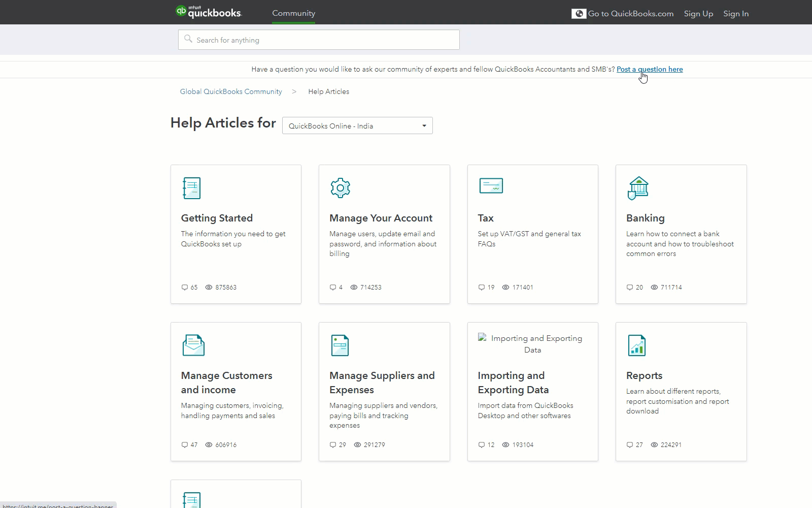Click the views eye icon on Reports card
Viewport: 812px width, 508px height.
[x=654, y=445]
